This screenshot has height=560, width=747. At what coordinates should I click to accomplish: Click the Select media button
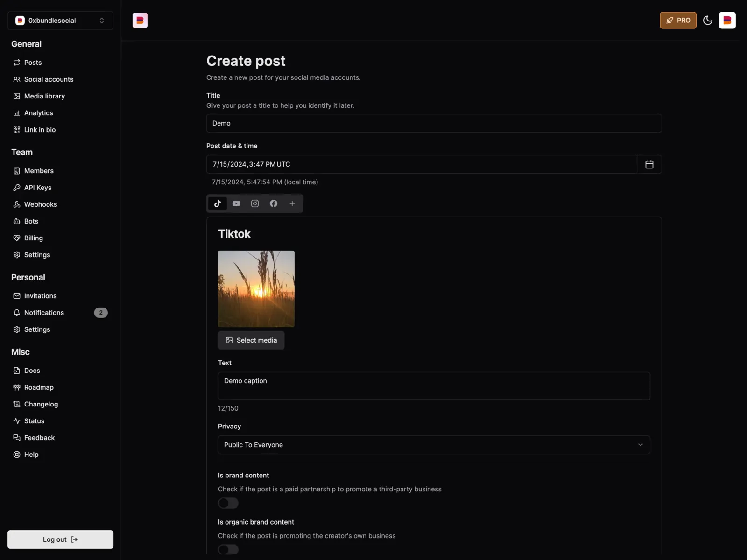click(251, 340)
